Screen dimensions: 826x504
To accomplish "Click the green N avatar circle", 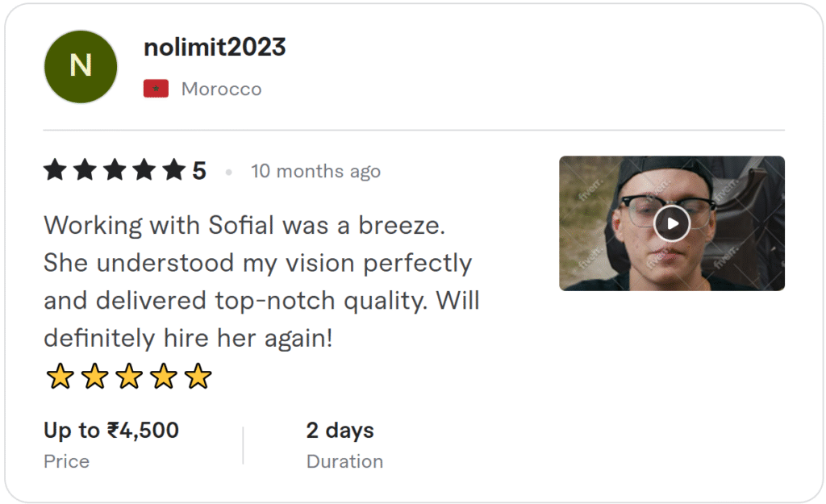I will [81, 66].
